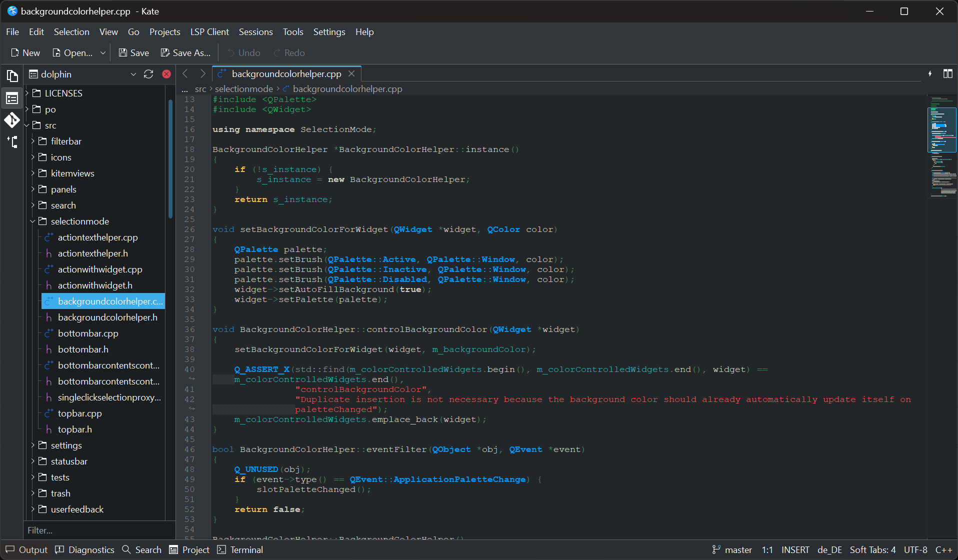Toggle the Diagnostics panel
Viewport: 958px width, 560px height.
pyautogui.click(x=85, y=549)
